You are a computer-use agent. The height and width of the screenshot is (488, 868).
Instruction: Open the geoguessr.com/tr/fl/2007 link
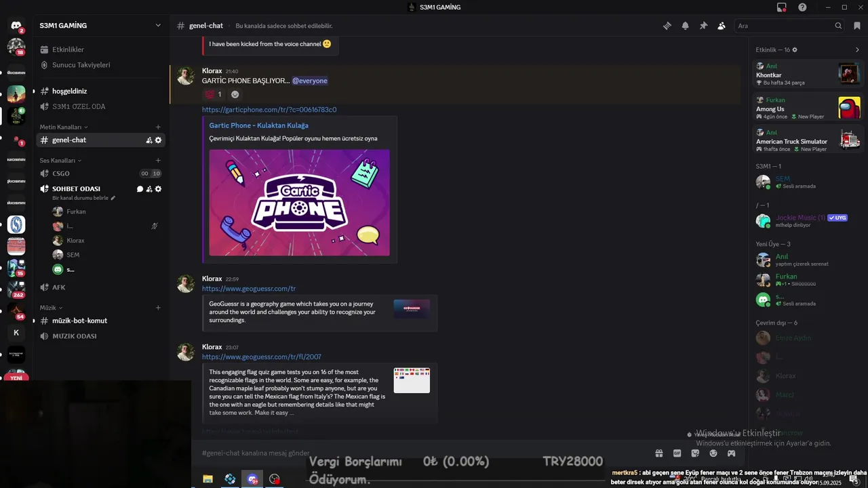[x=262, y=357]
